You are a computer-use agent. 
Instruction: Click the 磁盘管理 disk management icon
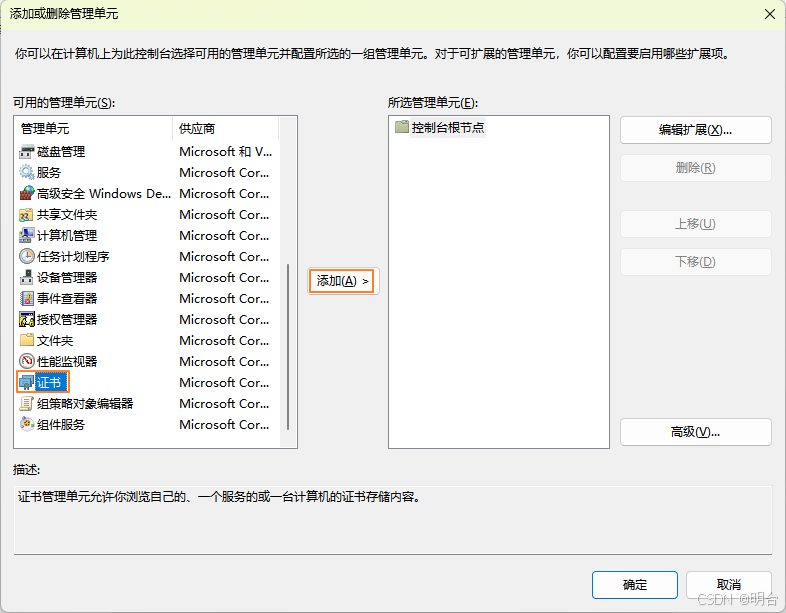[x=27, y=151]
